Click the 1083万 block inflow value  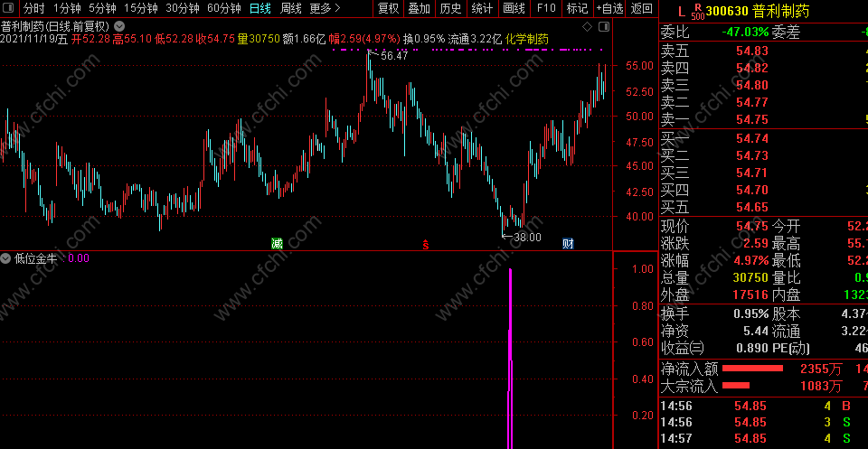(x=822, y=386)
